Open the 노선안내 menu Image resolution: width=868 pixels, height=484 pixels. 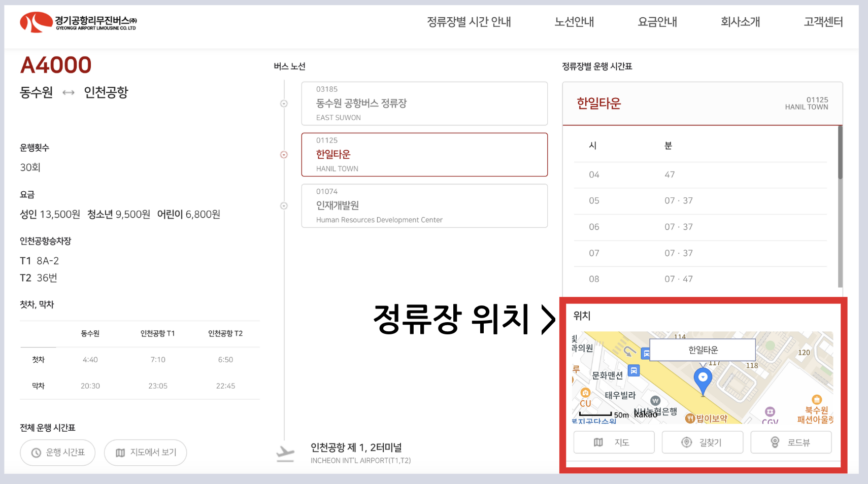(574, 22)
